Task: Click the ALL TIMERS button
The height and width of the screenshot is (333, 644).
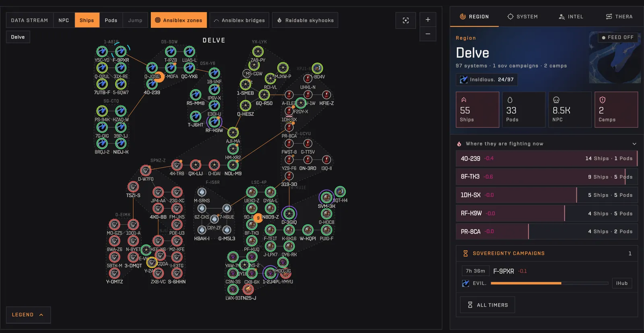Action: (x=487, y=305)
